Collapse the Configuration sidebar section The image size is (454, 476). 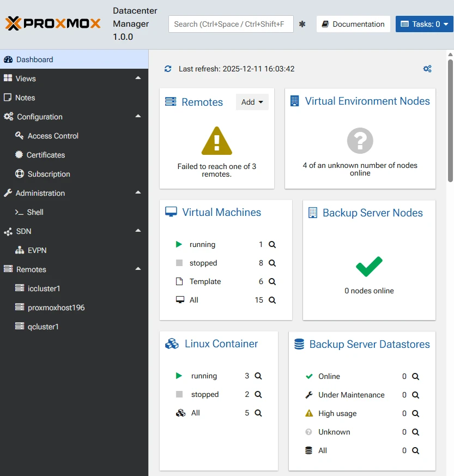[138, 117]
